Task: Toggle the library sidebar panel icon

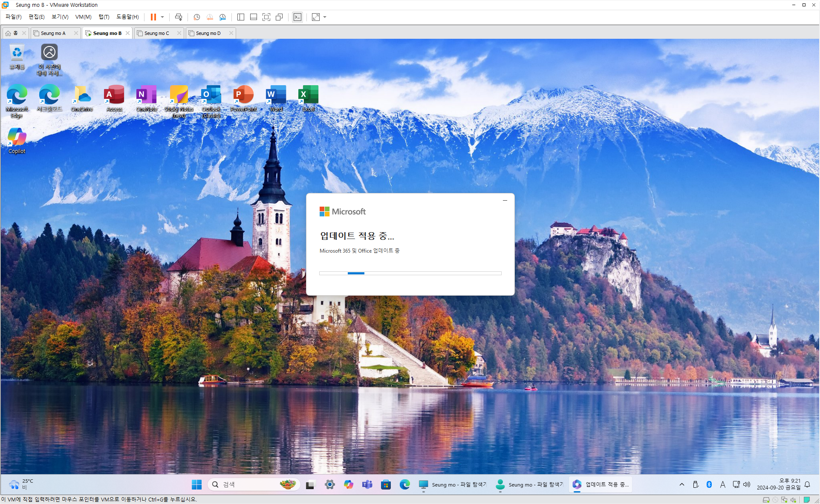Action: (x=241, y=17)
